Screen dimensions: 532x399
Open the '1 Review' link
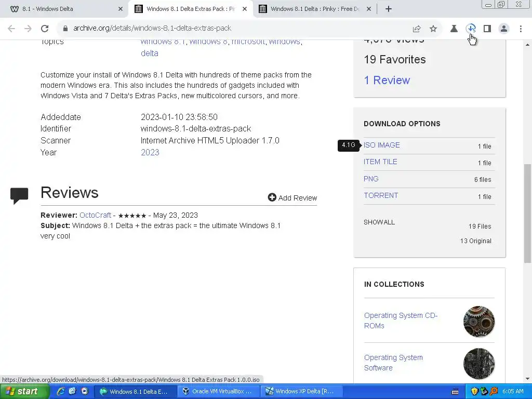tap(387, 80)
